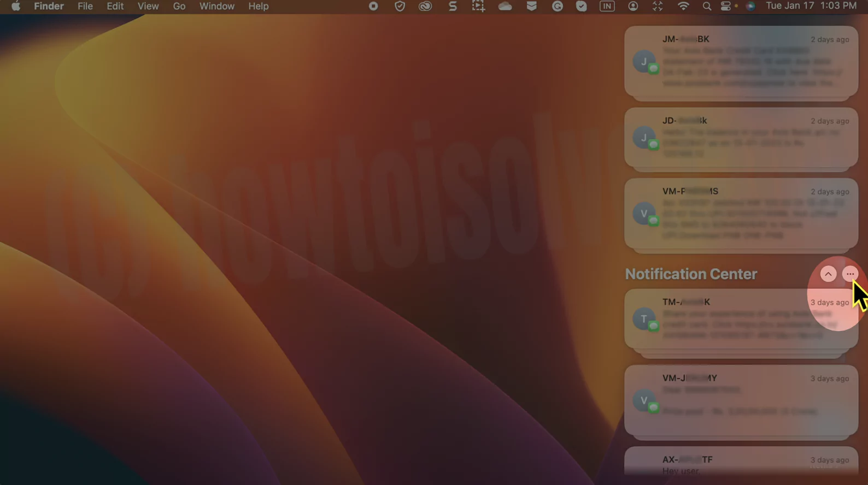Open the Window menu
This screenshot has width=868, height=485.
tap(216, 6)
